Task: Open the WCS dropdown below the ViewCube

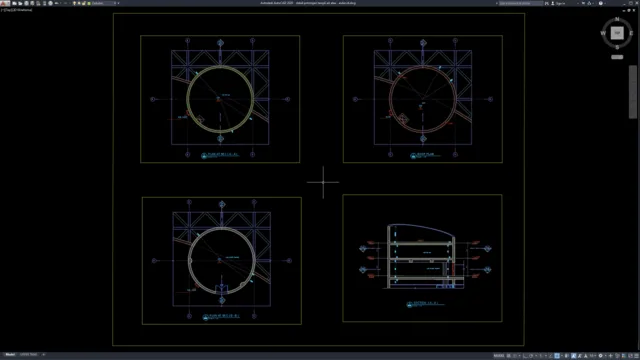Action: click(617, 57)
